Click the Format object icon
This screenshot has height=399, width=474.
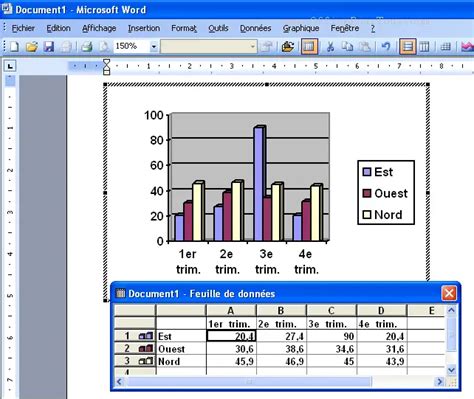tap(267, 46)
